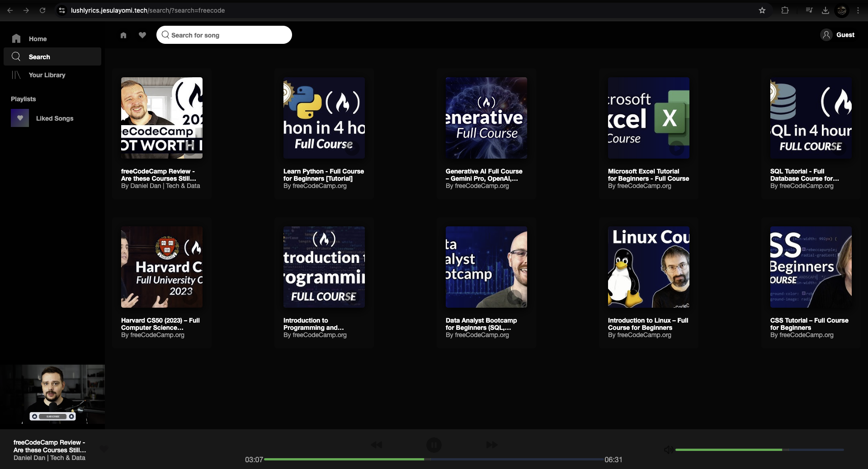Click the top bar home icon
Screen dimensions: 868x469
point(123,35)
